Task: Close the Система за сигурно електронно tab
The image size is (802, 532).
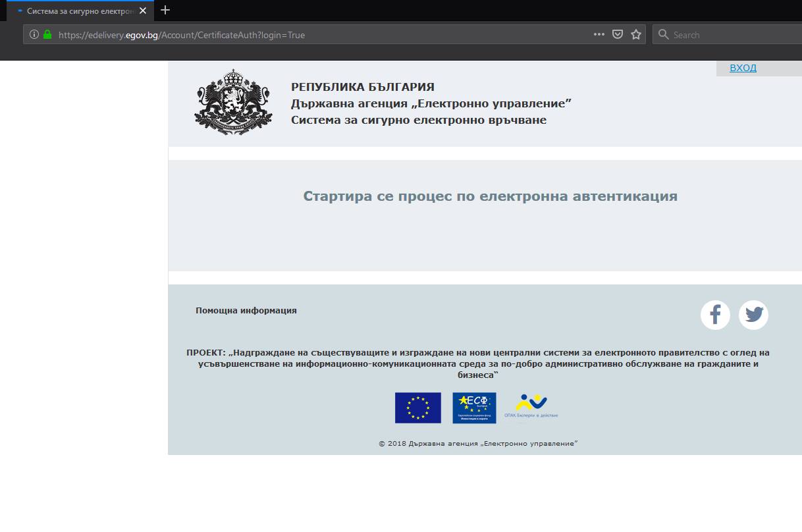Action: click(x=143, y=11)
